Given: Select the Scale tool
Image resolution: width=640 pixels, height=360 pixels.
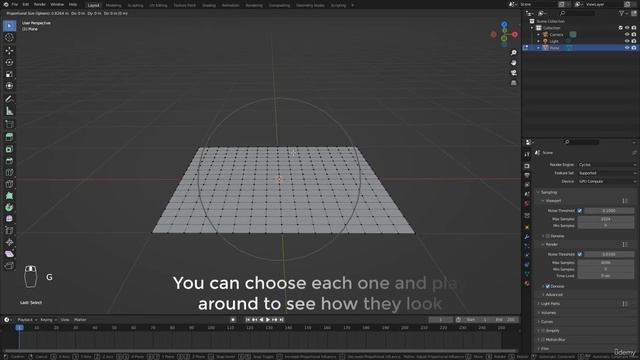Looking at the screenshot, I should pyautogui.click(x=9, y=74).
